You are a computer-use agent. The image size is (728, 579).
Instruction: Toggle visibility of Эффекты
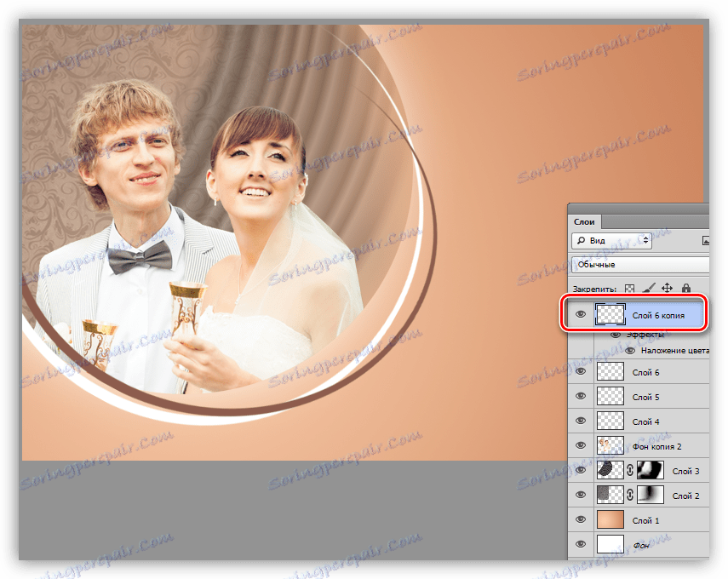point(615,335)
